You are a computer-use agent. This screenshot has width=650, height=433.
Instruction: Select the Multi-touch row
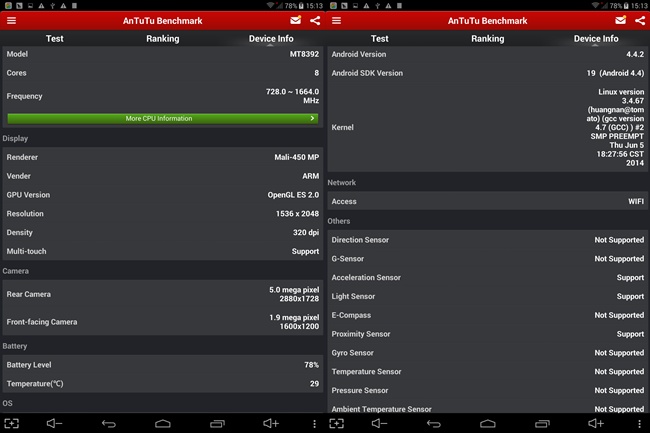pos(162,252)
